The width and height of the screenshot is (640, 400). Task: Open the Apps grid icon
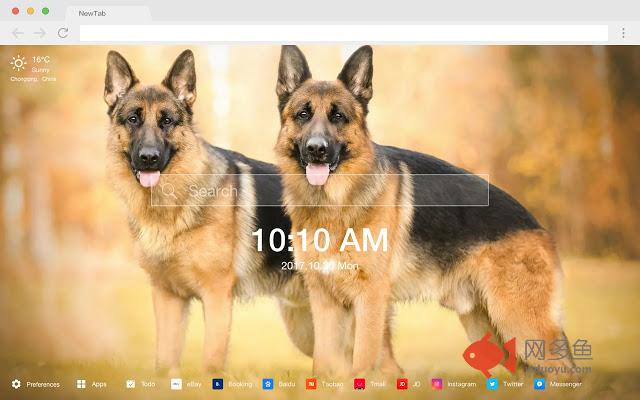(x=81, y=384)
